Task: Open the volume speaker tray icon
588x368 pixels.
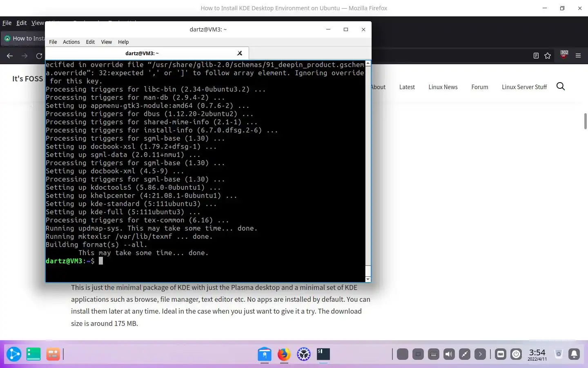Action: tap(449, 354)
